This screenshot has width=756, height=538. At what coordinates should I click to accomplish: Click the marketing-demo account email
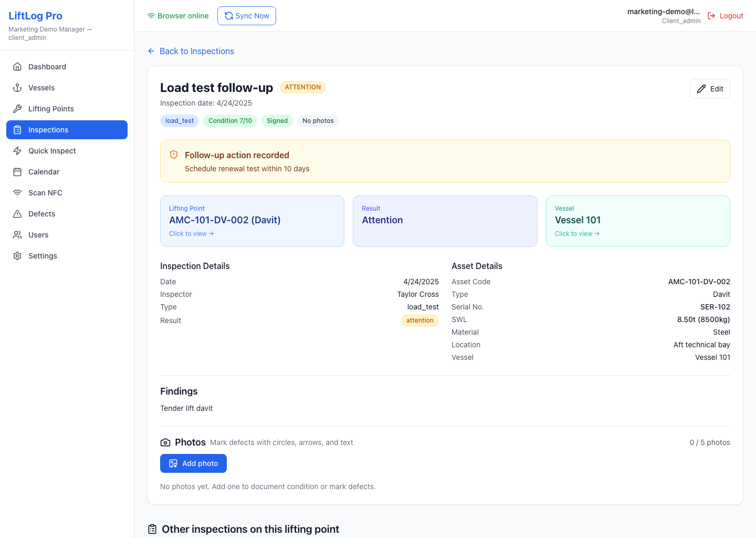pos(664,12)
